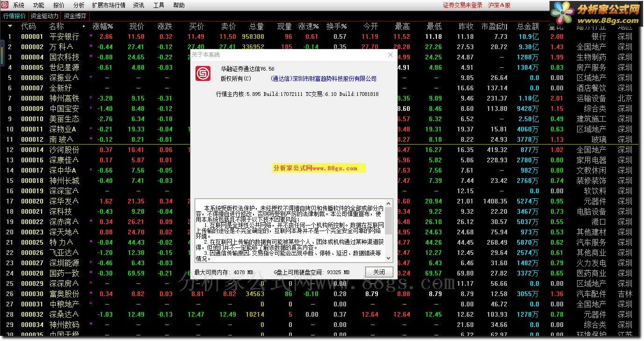
Task: Open the 分析 menu
Action: pyautogui.click(x=79, y=5)
